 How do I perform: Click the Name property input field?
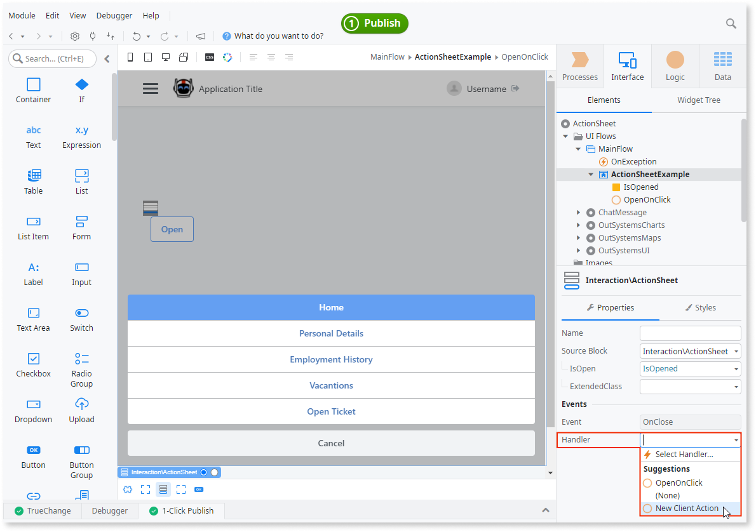[690, 333]
